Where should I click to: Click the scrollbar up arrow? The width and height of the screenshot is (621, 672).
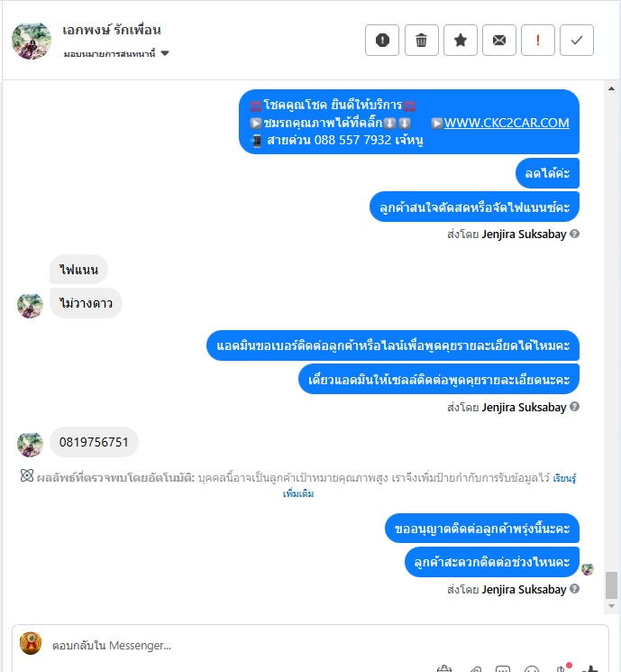(x=611, y=88)
